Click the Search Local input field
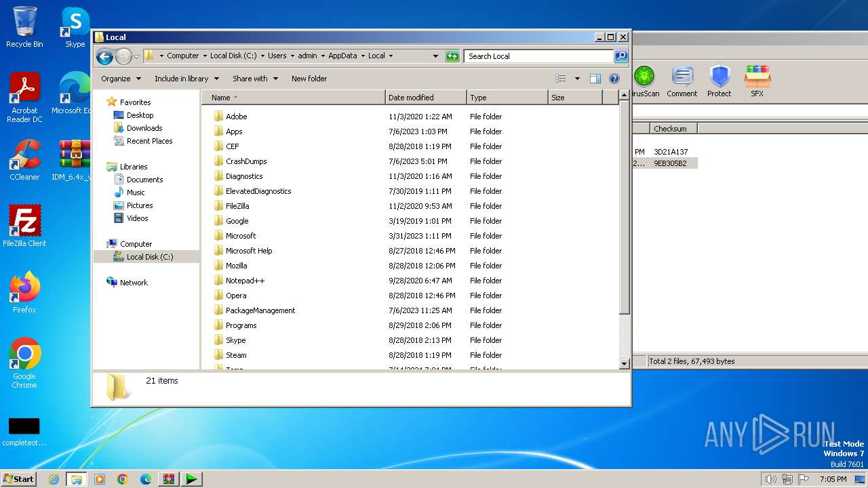868x488 pixels. tap(539, 56)
